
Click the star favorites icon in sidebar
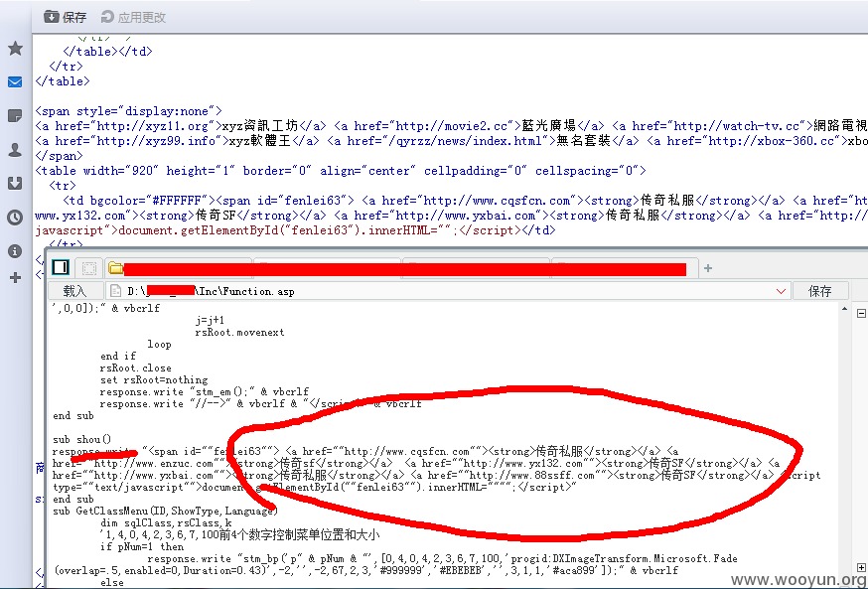[15, 49]
